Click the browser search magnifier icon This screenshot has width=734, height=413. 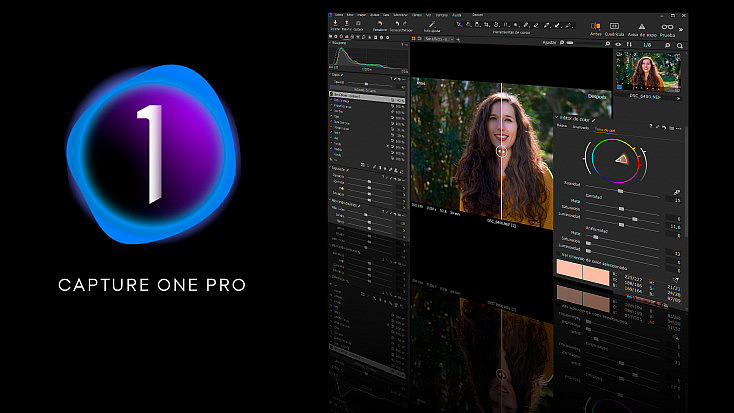(x=680, y=46)
